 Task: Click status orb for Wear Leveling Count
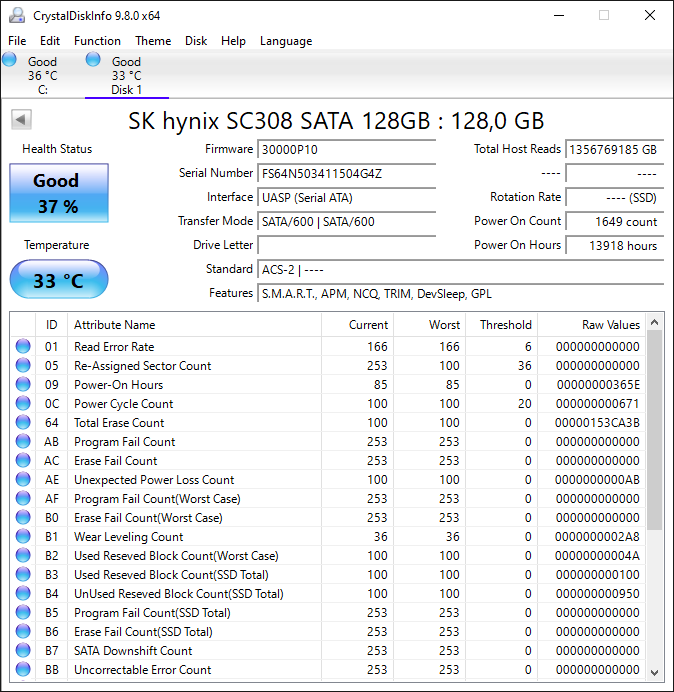click(x=23, y=536)
